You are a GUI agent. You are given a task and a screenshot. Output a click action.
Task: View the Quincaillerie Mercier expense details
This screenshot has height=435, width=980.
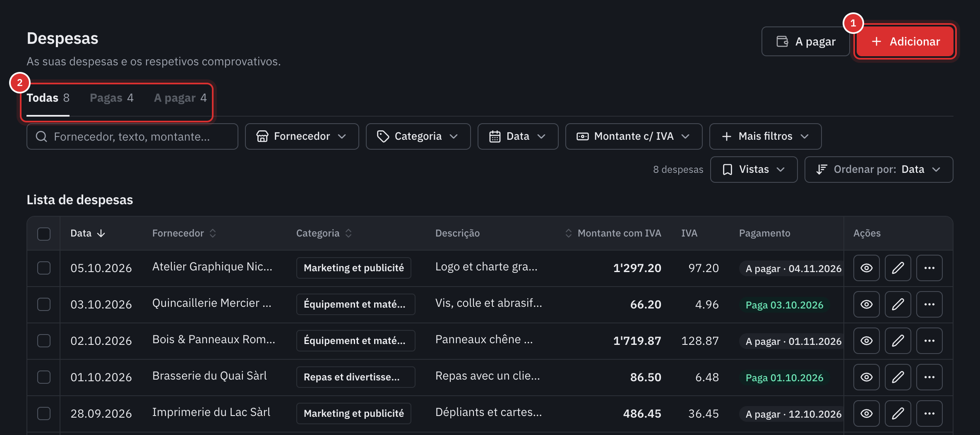(x=866, y=304)
